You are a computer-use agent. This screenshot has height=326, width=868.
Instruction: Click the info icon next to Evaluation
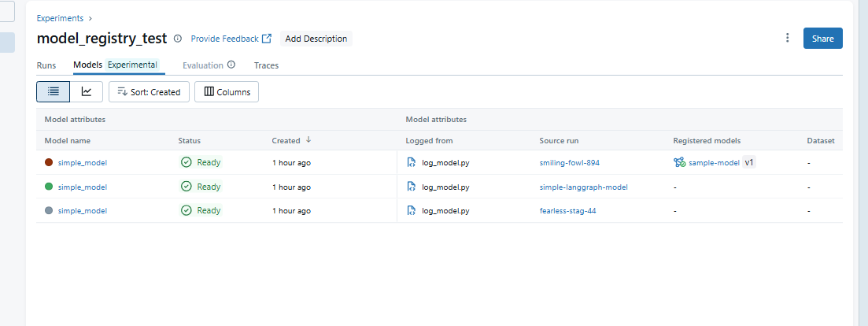(231, 65)
